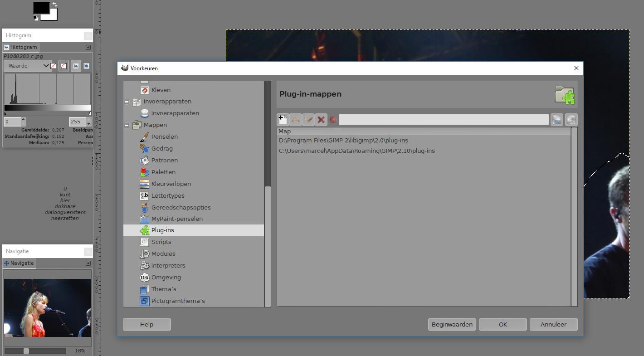Open the Navigatie tab configuration menu

click(88, 263)
